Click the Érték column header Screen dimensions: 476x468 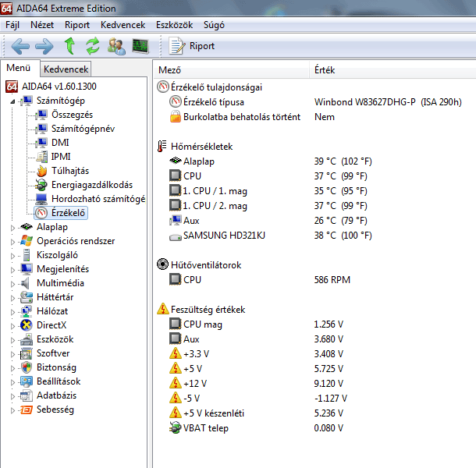[x=393, y=70]
